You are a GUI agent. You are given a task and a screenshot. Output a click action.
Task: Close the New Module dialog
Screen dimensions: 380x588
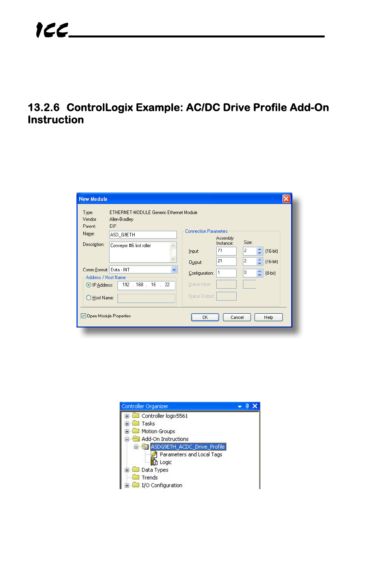coord(286,199)
